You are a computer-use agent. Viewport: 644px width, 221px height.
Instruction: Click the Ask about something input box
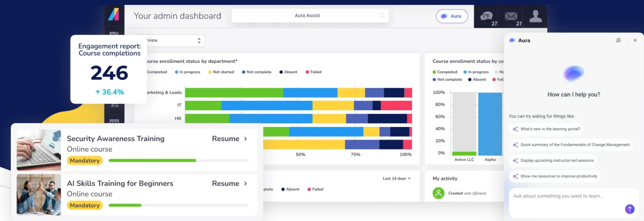pos(573,203)
